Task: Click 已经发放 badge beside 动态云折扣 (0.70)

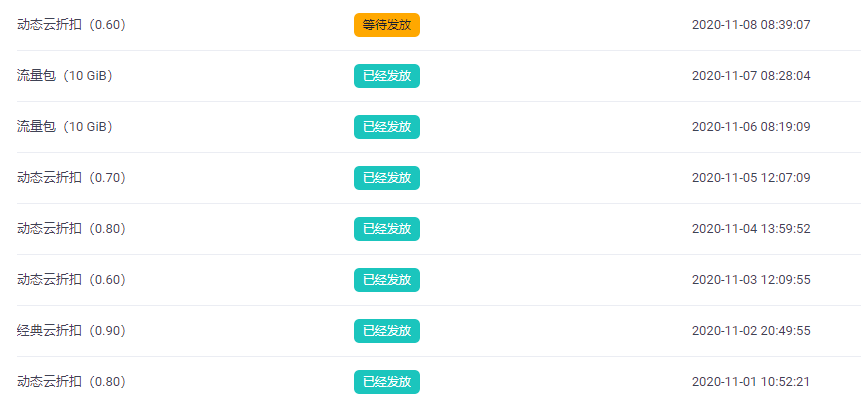Action: pyautogui.click(x=387, y=178)
